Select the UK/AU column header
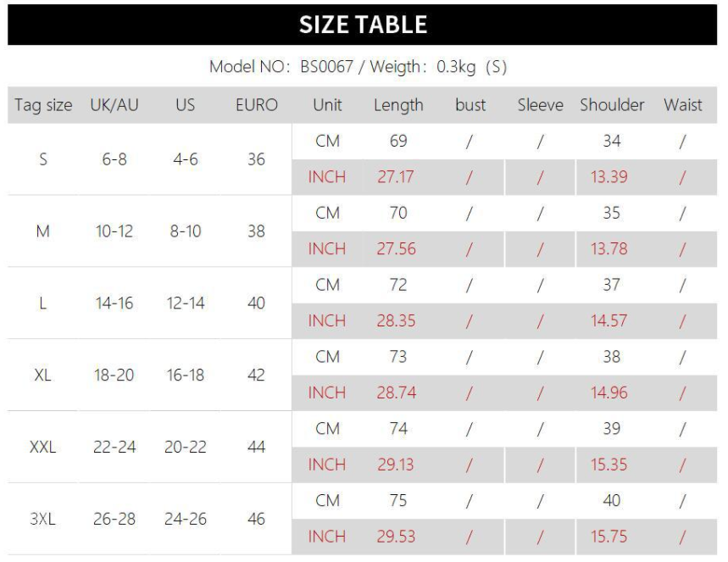This screenshot has width=728, height=562. click(113, 106)
